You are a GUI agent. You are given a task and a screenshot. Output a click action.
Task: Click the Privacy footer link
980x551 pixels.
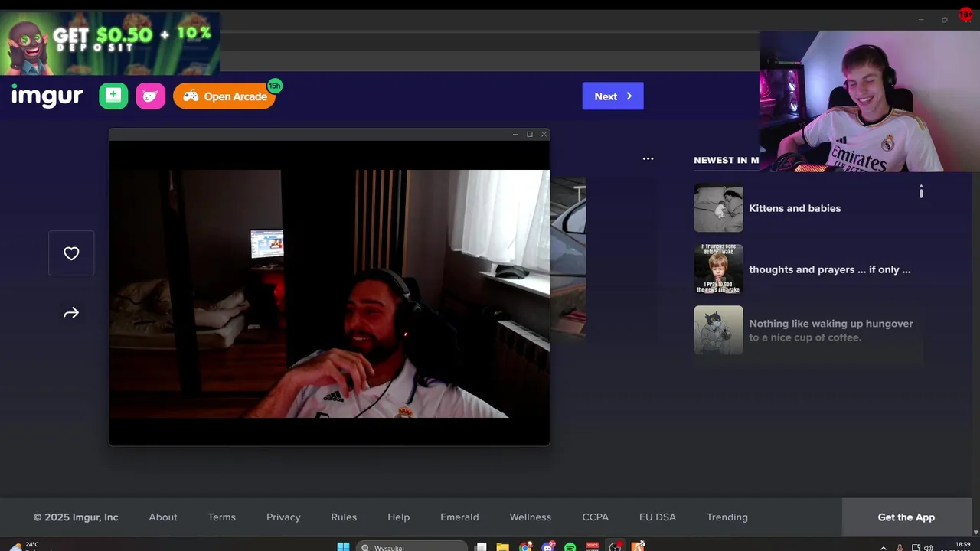click(283, 517)
